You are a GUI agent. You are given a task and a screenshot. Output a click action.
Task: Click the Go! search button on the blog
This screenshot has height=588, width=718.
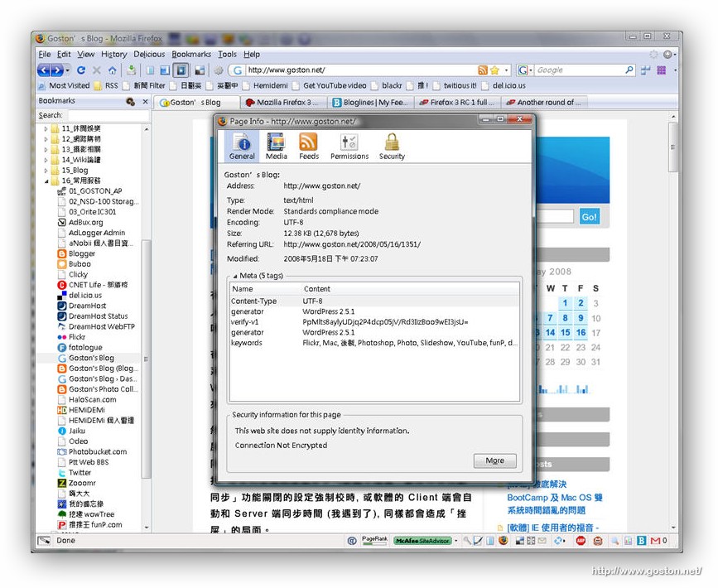pyautogui.click(x=589, y=217)
